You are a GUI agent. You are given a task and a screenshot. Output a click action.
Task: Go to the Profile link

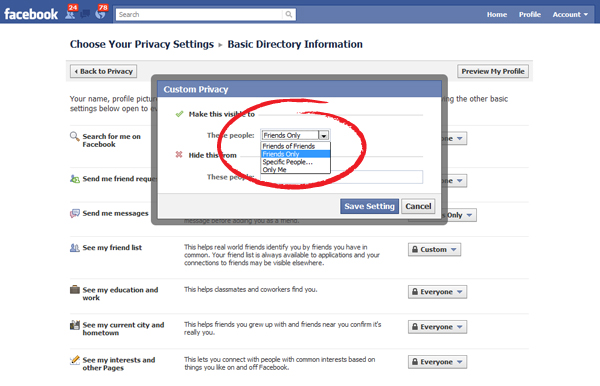tap(530, 15)
